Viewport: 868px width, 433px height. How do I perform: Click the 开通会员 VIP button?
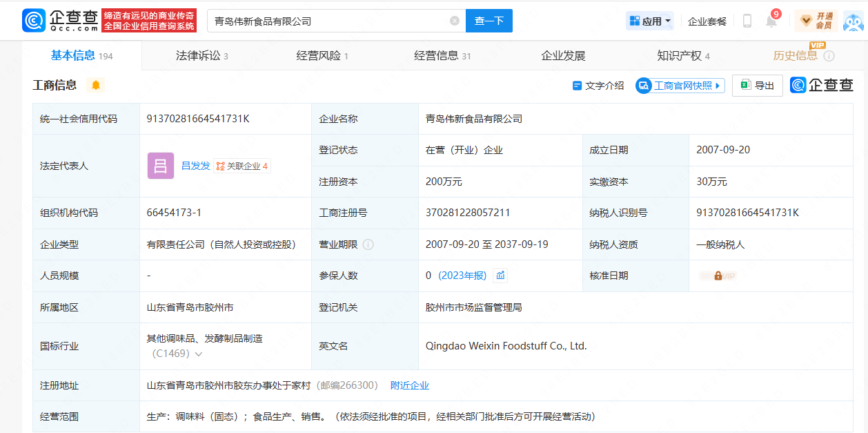coord(816,21)
